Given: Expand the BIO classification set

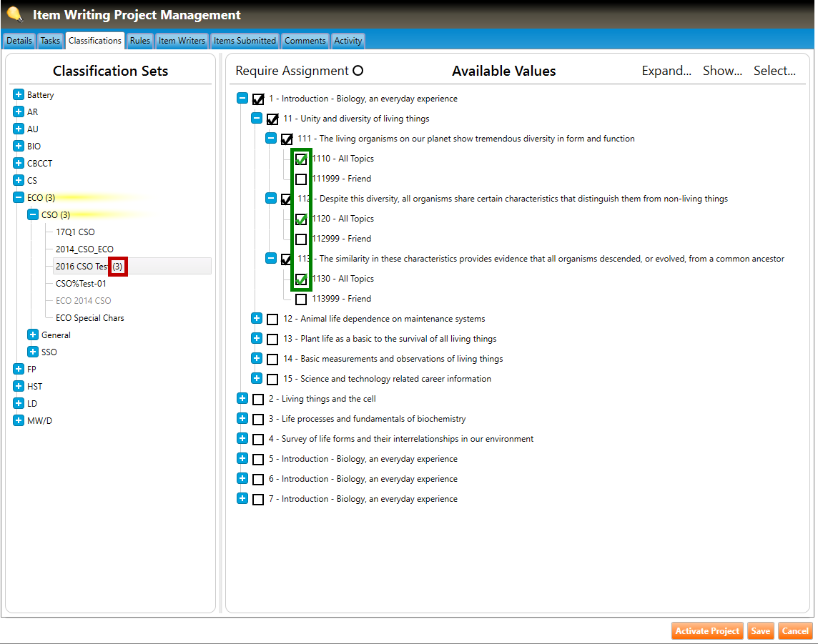Looking at the screenshot, I should coord(19,147).
